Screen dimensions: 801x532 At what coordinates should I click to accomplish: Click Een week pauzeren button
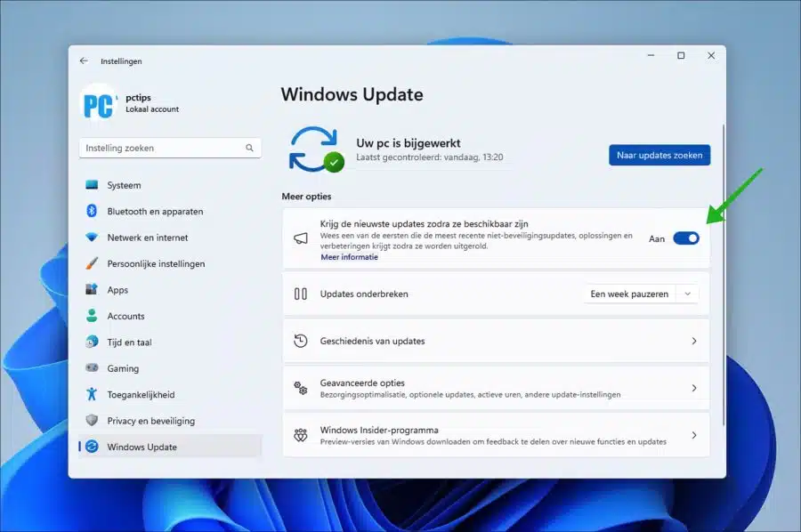click(629, 294)
